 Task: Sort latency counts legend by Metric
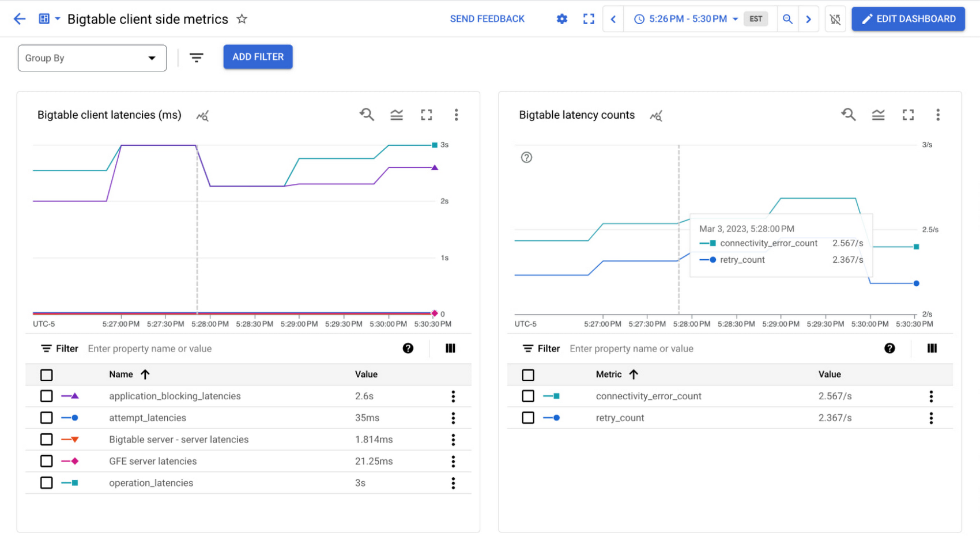click(617, 374)
